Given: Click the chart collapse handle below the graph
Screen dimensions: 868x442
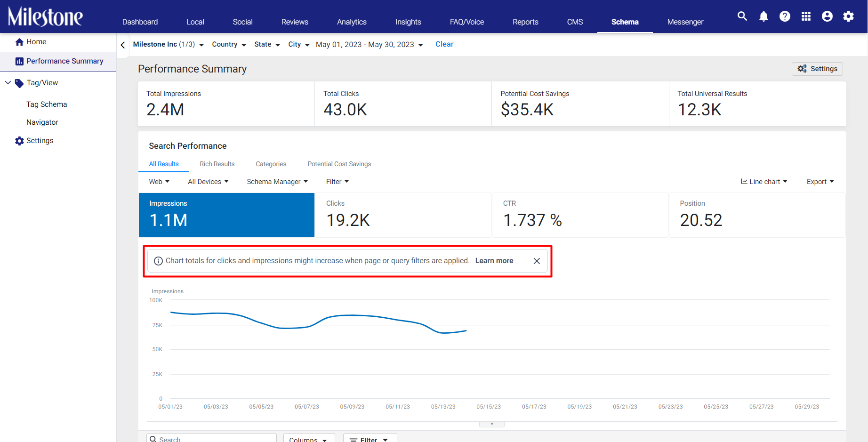Looking at the screenshot, I should click(492, 424).
